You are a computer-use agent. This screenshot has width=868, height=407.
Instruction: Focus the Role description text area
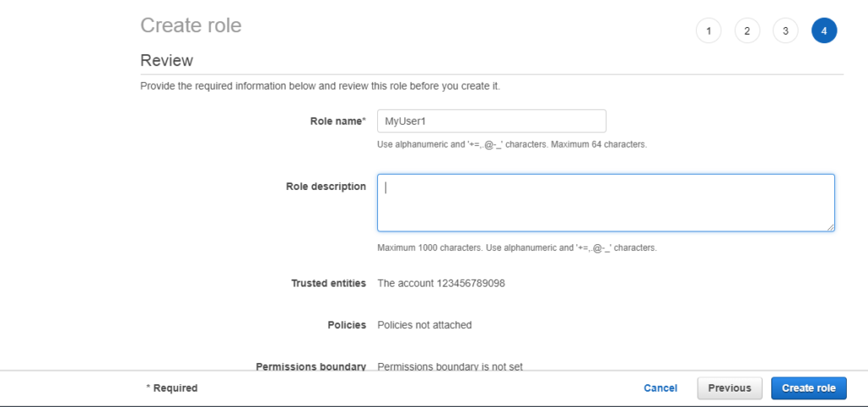click(605, 203)
